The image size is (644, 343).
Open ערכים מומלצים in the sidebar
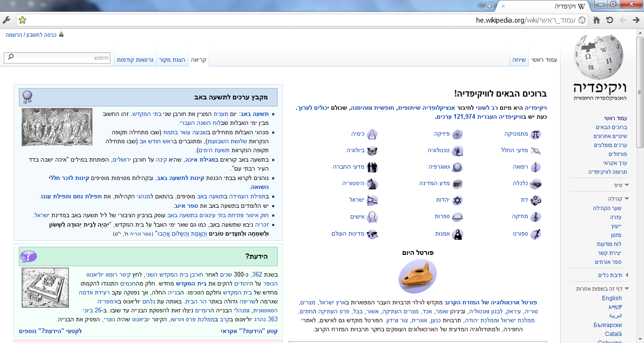click(x=611, y=145)
